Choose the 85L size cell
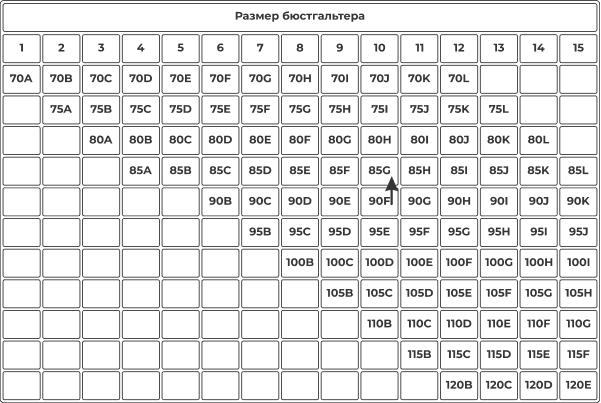 tap(578, 171)
